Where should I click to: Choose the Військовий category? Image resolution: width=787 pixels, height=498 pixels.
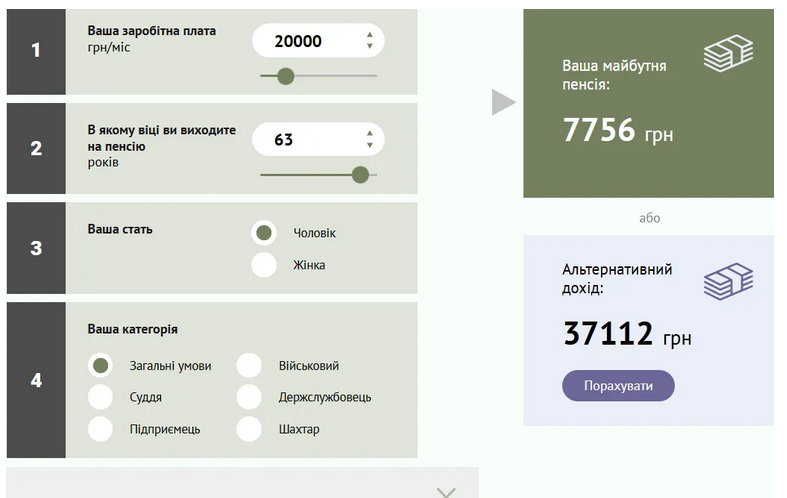[x=249, y=365]
